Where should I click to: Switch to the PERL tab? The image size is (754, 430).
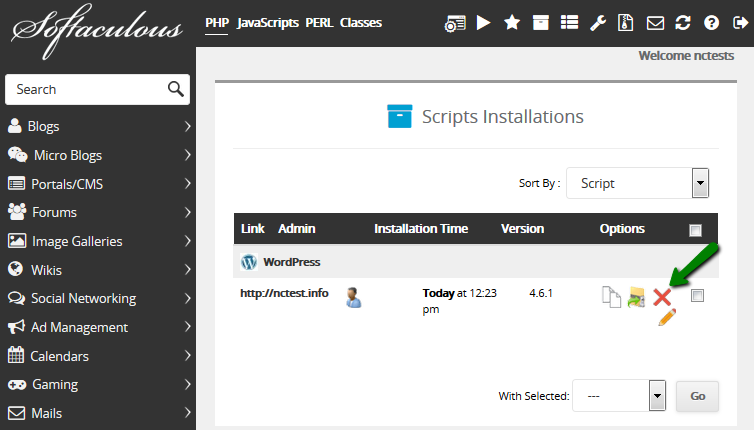tap(319, 22)
